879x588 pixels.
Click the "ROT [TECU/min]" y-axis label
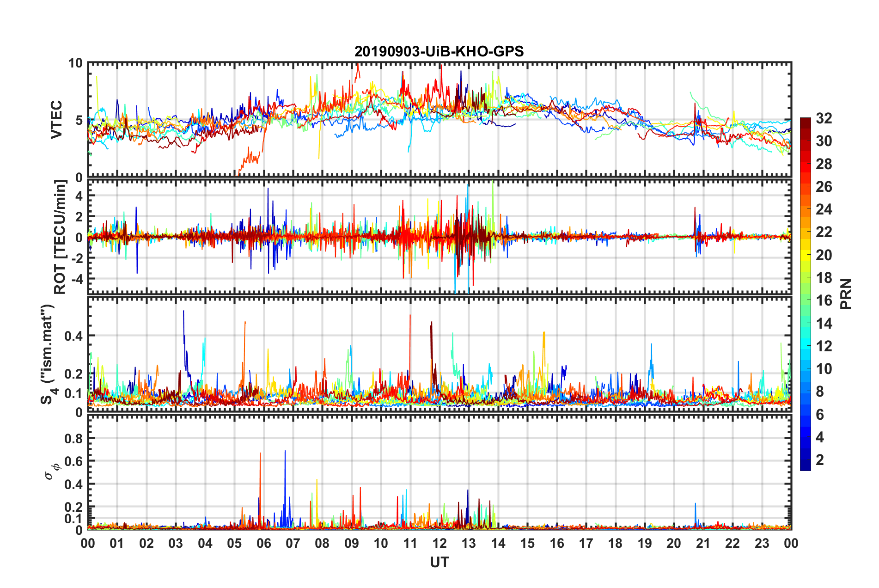[x=60, y=237]
